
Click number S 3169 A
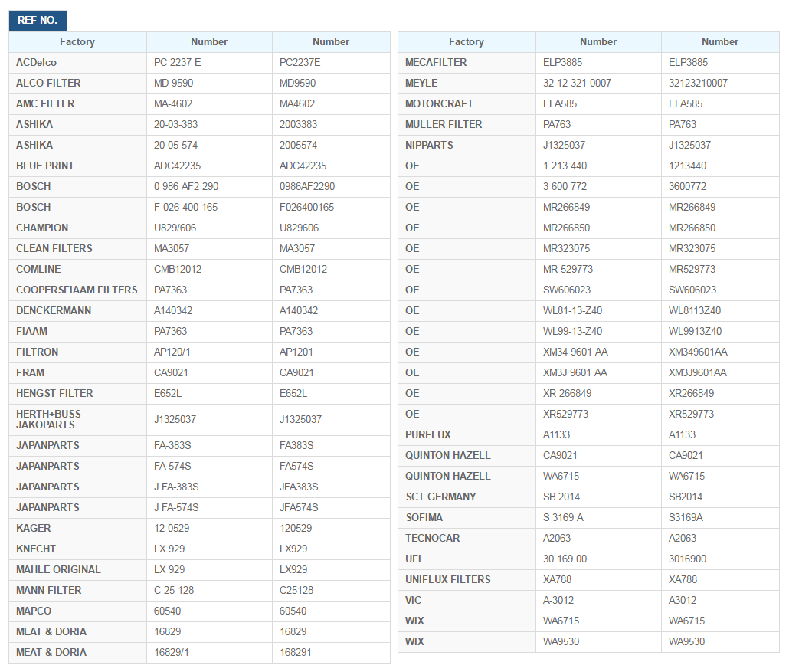point(563,517)
